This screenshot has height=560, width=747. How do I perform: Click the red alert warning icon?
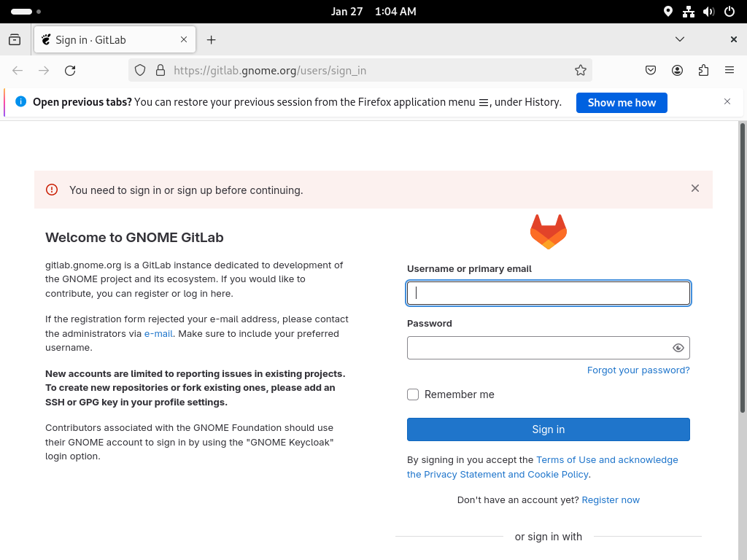pos(52,190)
